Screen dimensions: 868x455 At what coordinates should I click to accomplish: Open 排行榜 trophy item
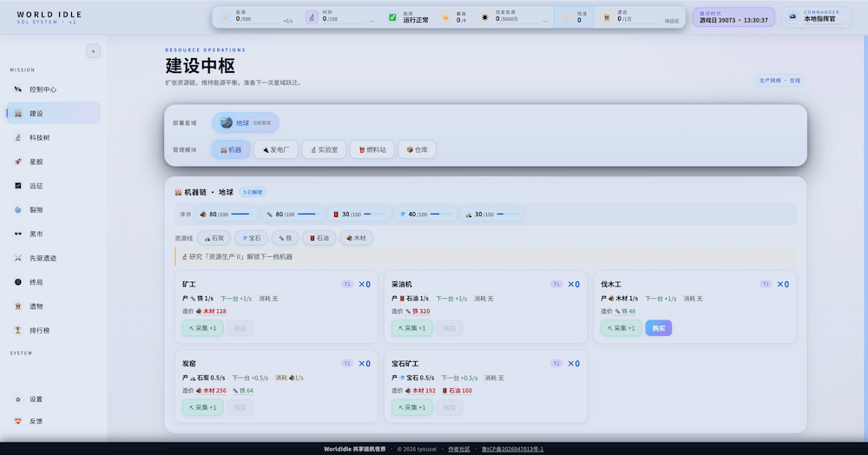[x=53, y=331]
